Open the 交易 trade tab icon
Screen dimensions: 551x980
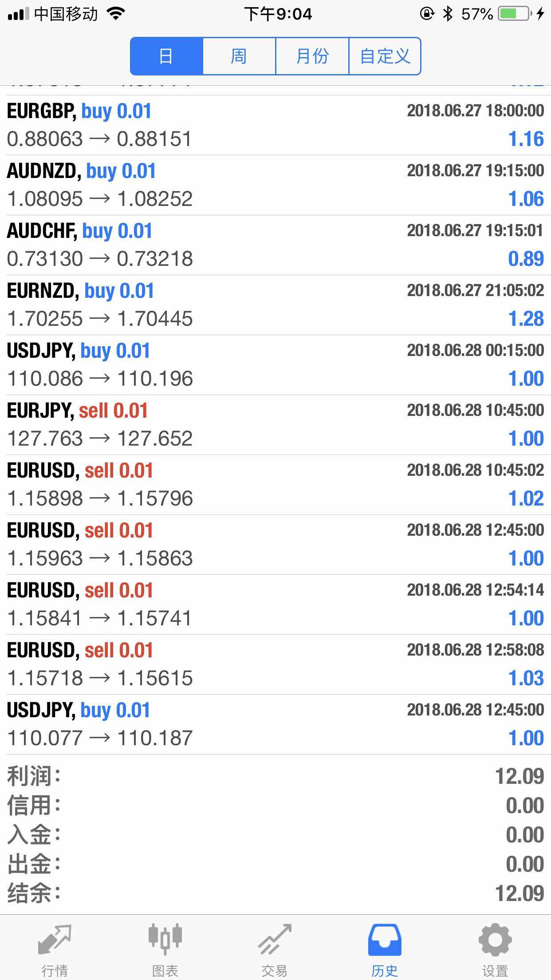[275, 940]
